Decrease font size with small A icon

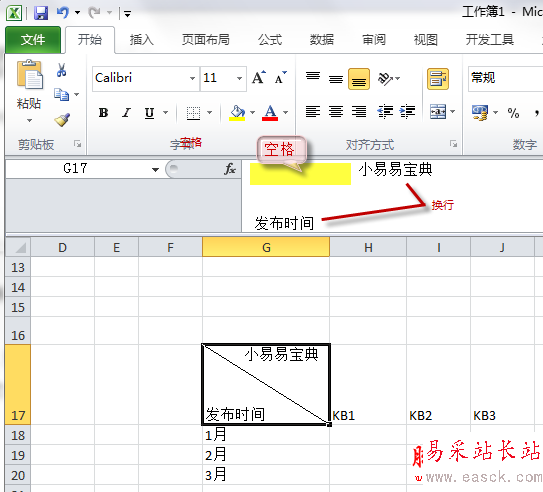[x=280, y=78]
